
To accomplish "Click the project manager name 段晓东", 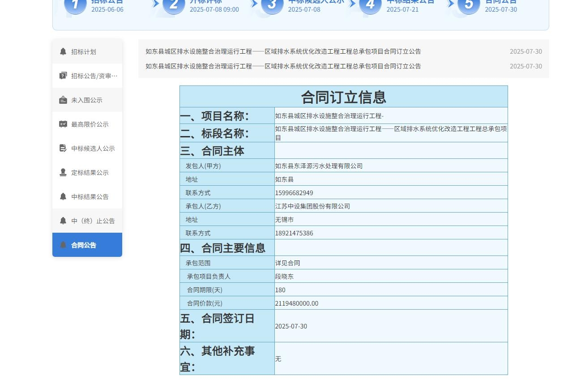I will pos(284,277).
